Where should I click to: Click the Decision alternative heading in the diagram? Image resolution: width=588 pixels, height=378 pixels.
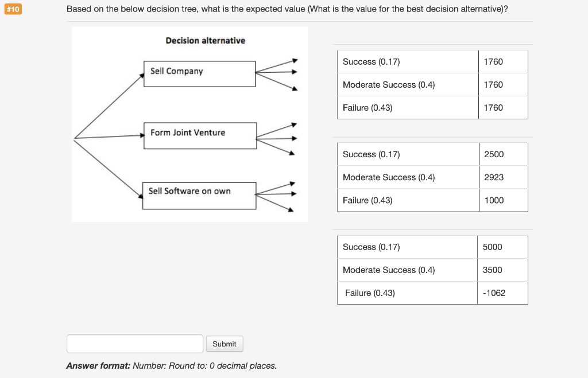(204, 40)
